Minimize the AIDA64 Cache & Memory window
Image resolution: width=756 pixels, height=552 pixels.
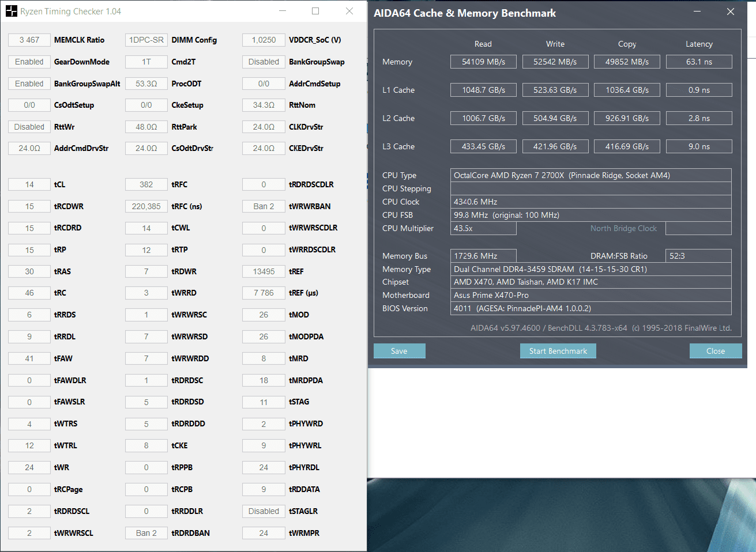coord(697,12)
